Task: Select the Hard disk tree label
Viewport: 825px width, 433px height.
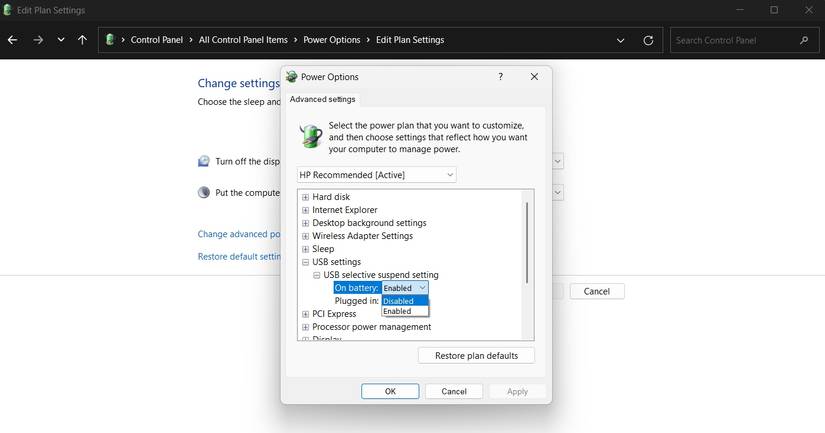Action: coord(331,197)
